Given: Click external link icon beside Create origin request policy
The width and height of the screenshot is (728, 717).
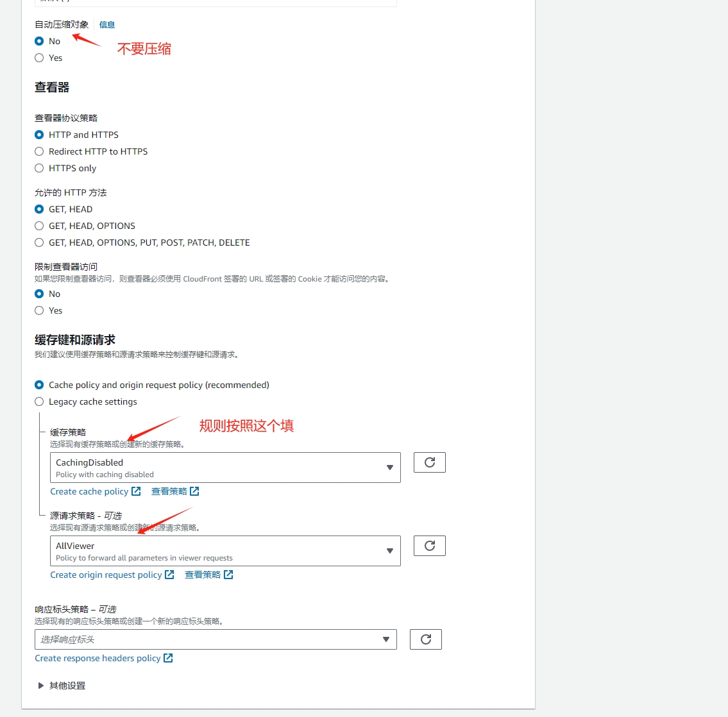Looking at the screenshot, I should click(169, 575).
